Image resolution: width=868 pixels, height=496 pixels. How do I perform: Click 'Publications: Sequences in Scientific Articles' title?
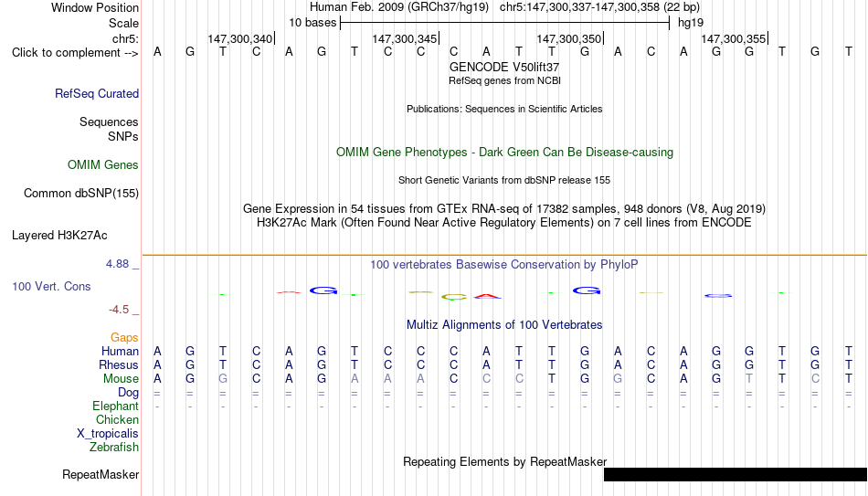(504, 109)
